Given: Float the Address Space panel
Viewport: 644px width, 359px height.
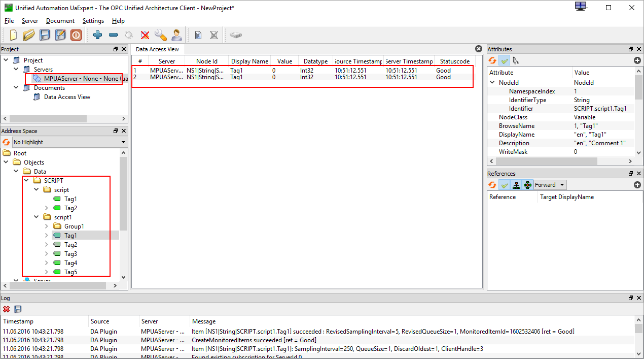Looking at the screenshot, I should click(x=116, y=131).
